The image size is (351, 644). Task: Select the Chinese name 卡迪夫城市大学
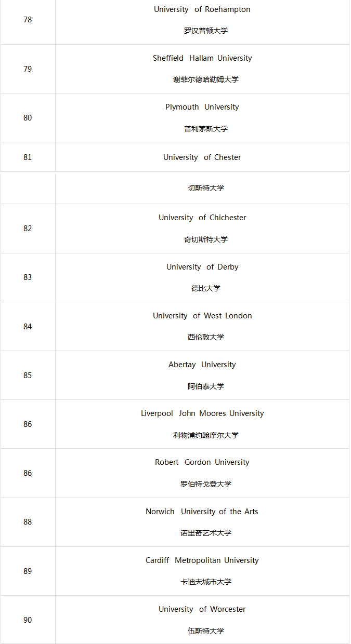point(205,582)
